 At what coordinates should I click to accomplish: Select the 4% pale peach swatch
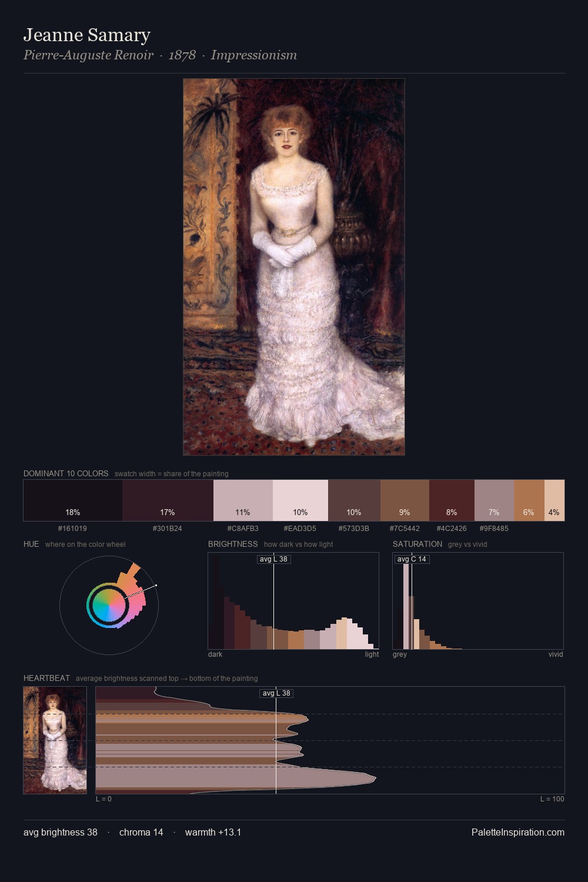(x=554, y=500)
